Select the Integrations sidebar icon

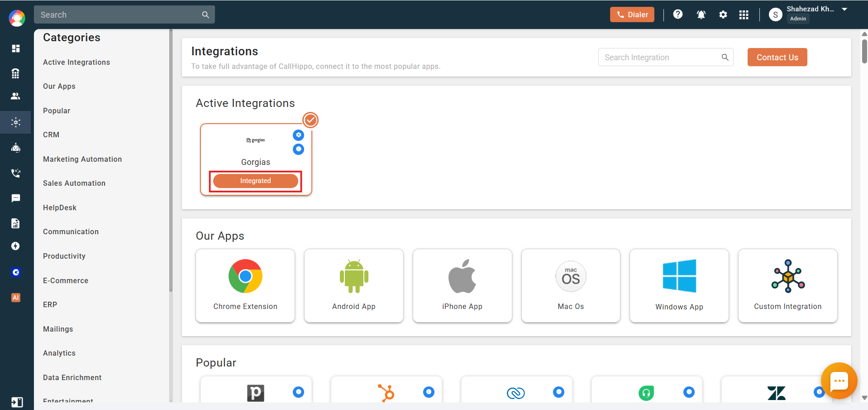[16, 122]
